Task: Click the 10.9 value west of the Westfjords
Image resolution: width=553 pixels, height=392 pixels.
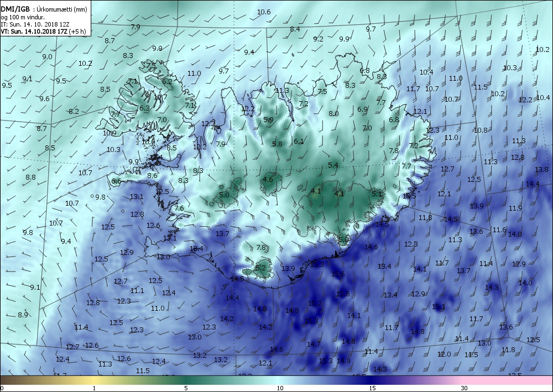Action: pyautogui.click(x=109, y=133)
